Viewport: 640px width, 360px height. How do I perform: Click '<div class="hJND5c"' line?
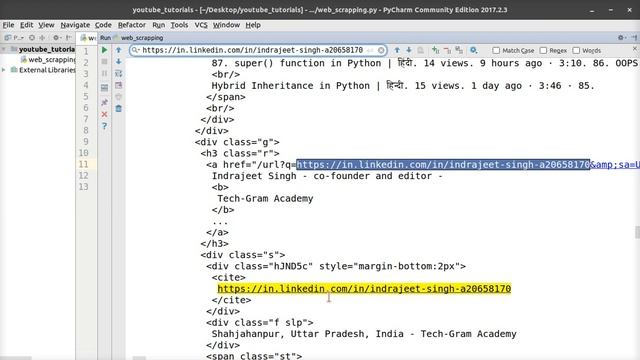[336, 266]
